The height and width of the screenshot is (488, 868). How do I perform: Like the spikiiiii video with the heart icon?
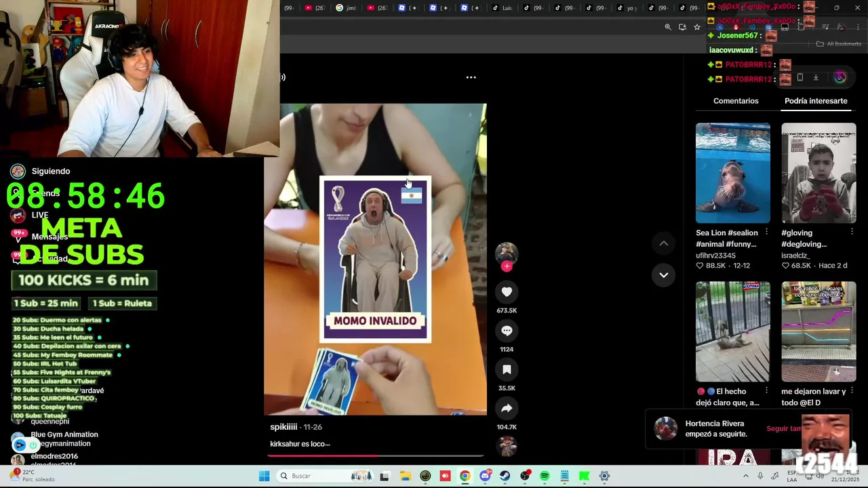coord(507,291)
